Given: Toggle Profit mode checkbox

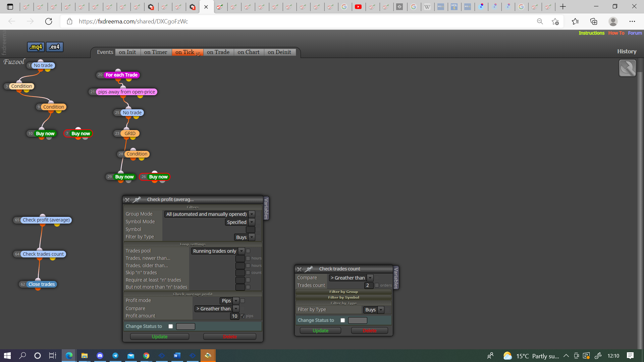Looking at the screenshot, I should click(x=243, y=301).
